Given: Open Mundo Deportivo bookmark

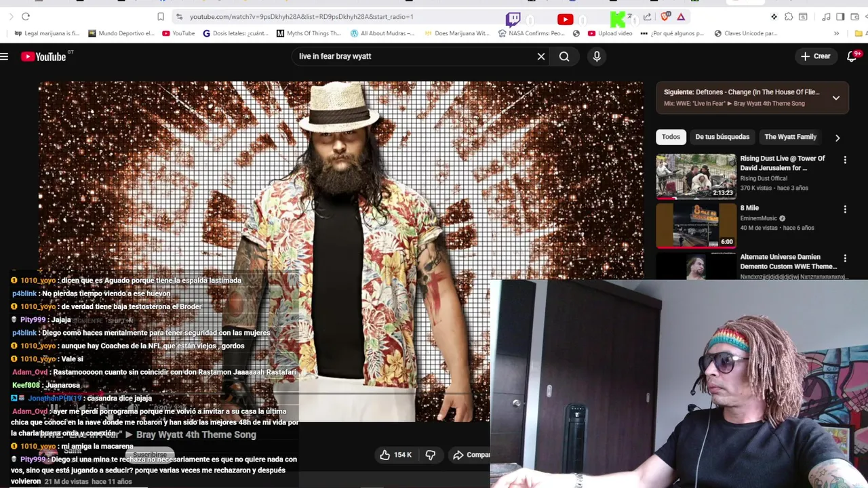Looking at the screenshot, I should point(121,33).
